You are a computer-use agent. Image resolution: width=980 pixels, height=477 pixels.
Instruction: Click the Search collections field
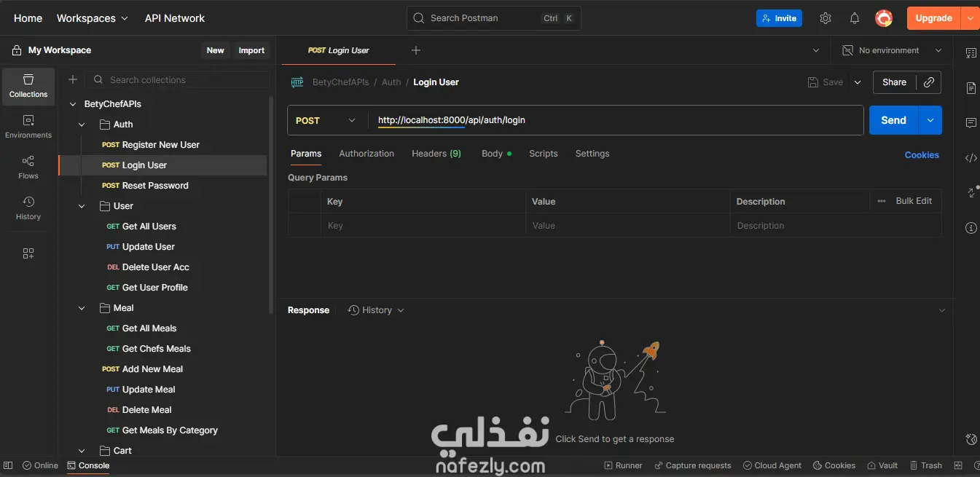pos(178,80)
